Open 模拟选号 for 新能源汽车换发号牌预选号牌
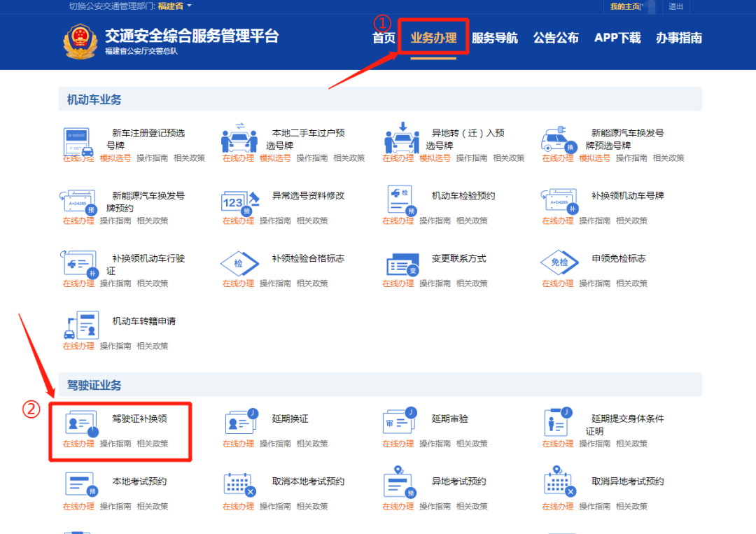756x534 pixels. (x=594, y=158)
